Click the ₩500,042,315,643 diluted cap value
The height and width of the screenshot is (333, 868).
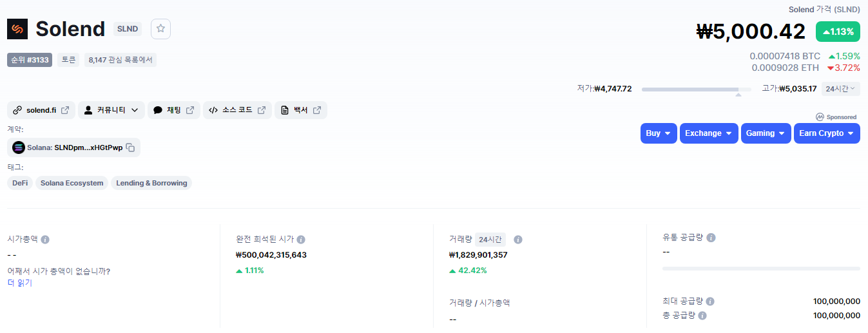coord(271,255)
